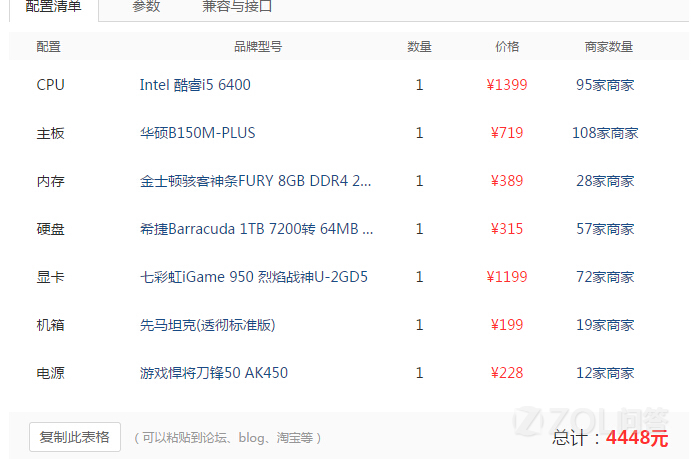
Task: Click the 19家商家 merchants link
Action: [605, 325]
